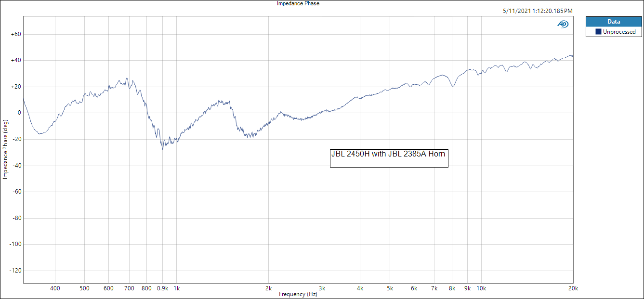644x299 pixels.
Task: Click the 20k frequency tick label
Action: pyautogui.click(x=573, y=288)
